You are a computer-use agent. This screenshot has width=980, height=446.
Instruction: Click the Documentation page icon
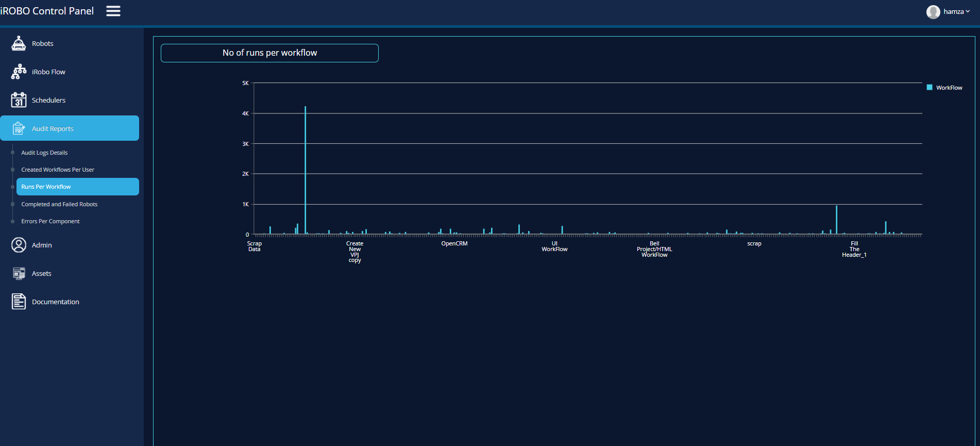(19, 302)
